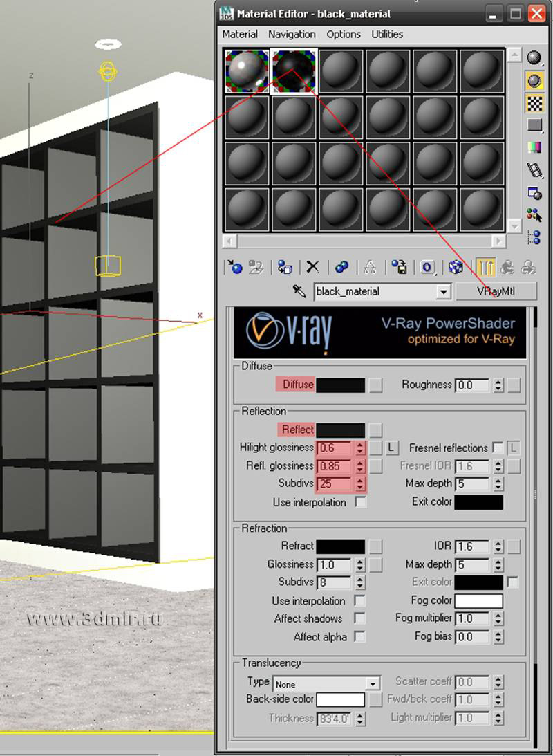This screenshot has width=553, height=756.
Task: Open the Navigation menu
Action: coord(292,34)
